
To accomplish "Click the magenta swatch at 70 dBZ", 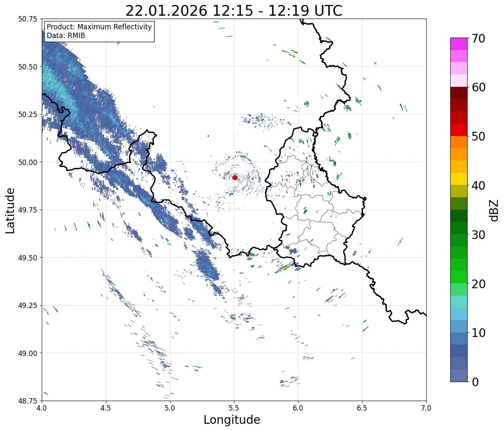I will (x=459, y=44).
